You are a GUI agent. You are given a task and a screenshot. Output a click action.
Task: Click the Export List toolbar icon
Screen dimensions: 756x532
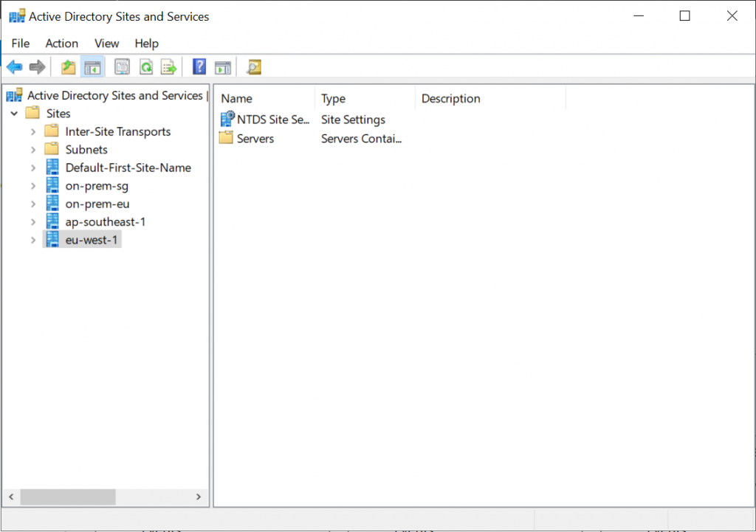[169, 66]
